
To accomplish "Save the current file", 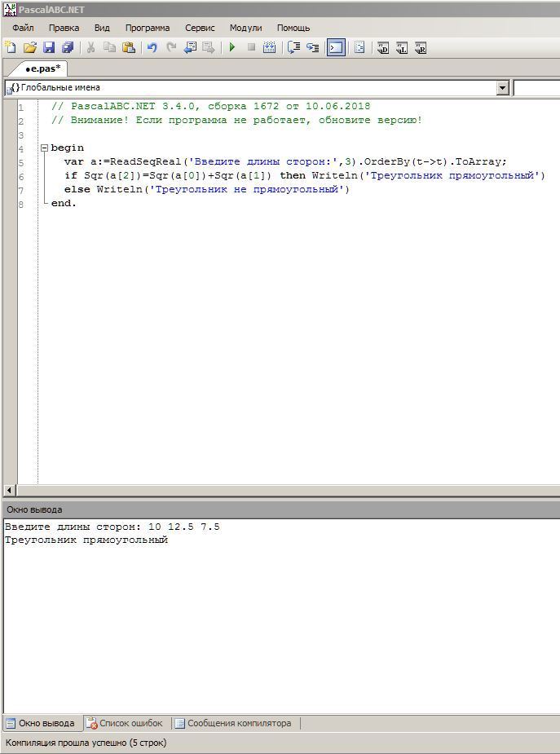I will pyautogui.click(x=49, y=47).
